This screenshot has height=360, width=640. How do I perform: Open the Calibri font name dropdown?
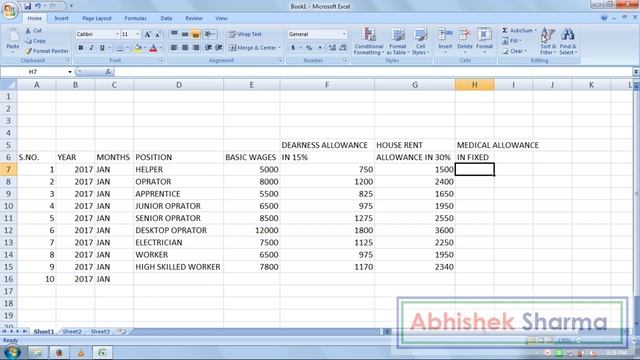pyautogui.click(x=117, y=34)
